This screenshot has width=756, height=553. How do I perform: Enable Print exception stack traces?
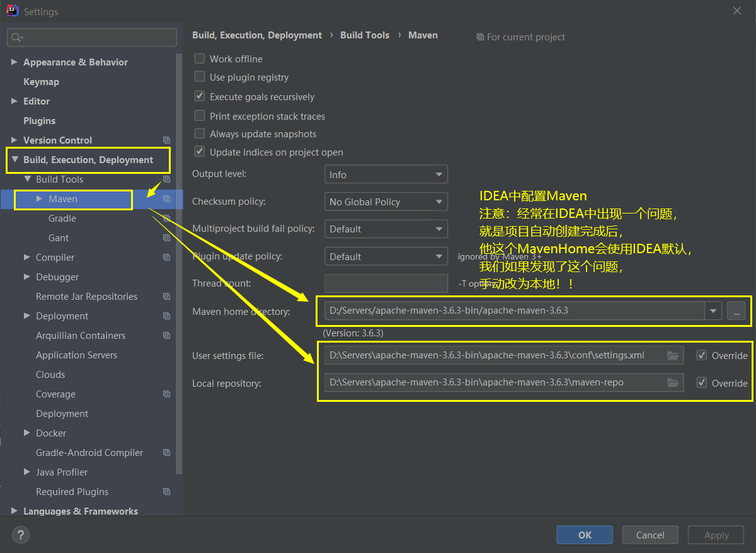tap(200, 116)
